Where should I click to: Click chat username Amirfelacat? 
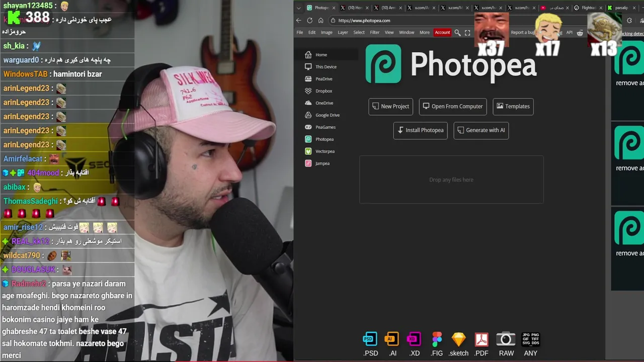point(23,159)
